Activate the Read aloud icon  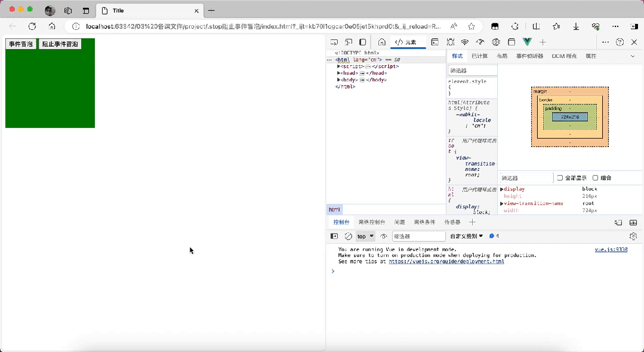click(x=454, y=26)
